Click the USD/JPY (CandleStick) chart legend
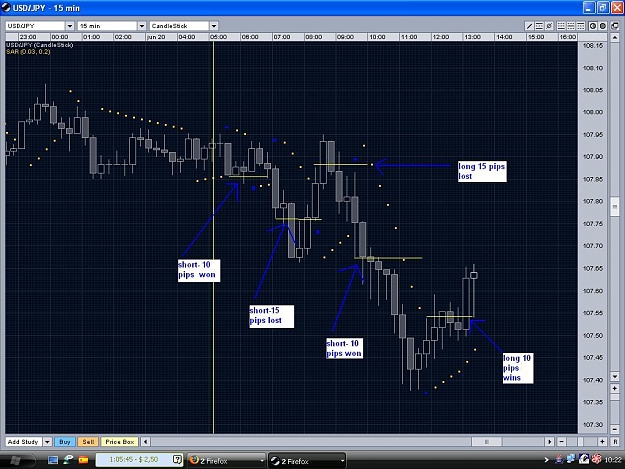 39,45
